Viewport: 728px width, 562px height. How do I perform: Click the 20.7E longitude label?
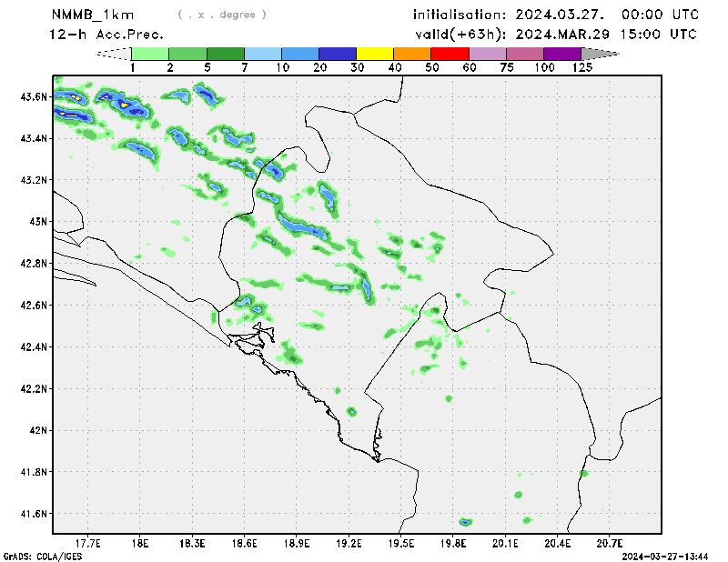(610, 543)
